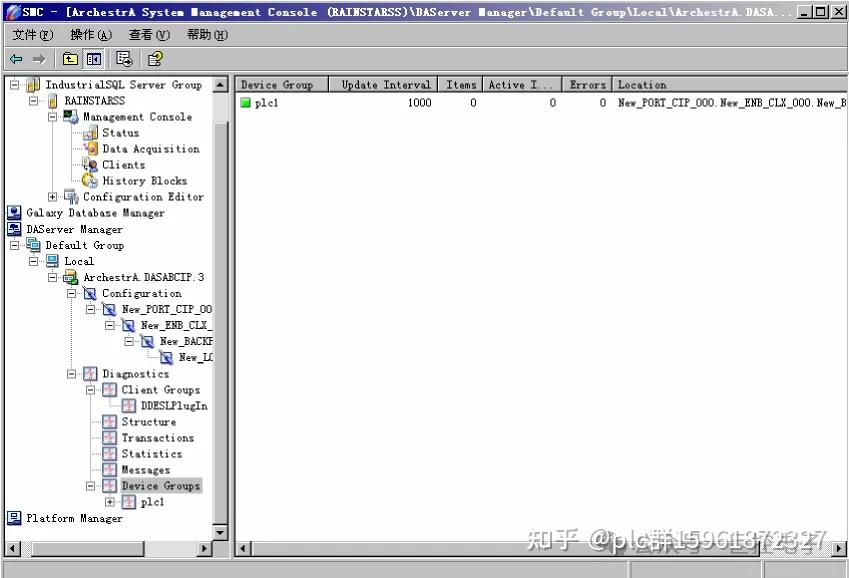Click the History Blocks node icon

pyautogui.click(x=90, y=181)
